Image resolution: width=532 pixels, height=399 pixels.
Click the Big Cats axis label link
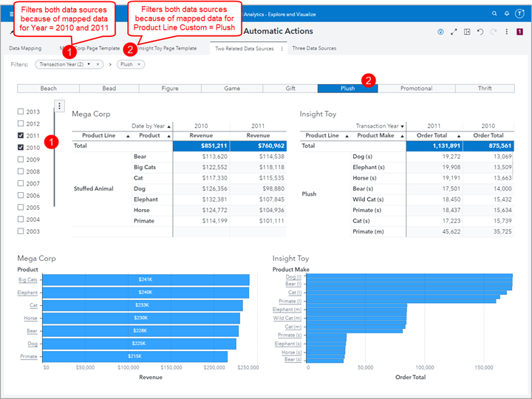coord(28,279)
